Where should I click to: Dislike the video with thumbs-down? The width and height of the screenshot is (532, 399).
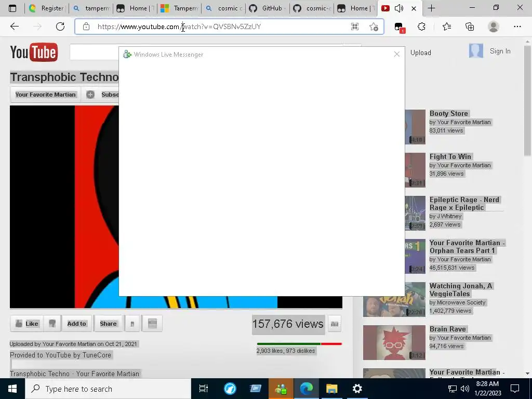click(52, 323)
